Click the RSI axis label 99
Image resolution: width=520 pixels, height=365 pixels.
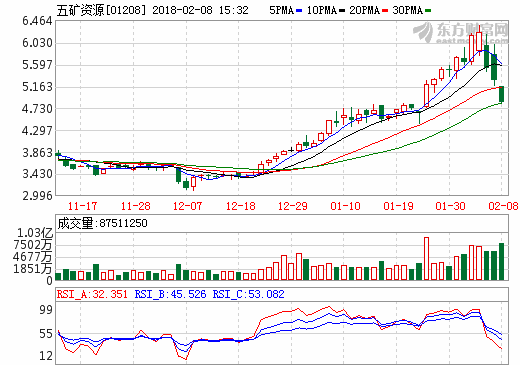(x=46, y=310)
